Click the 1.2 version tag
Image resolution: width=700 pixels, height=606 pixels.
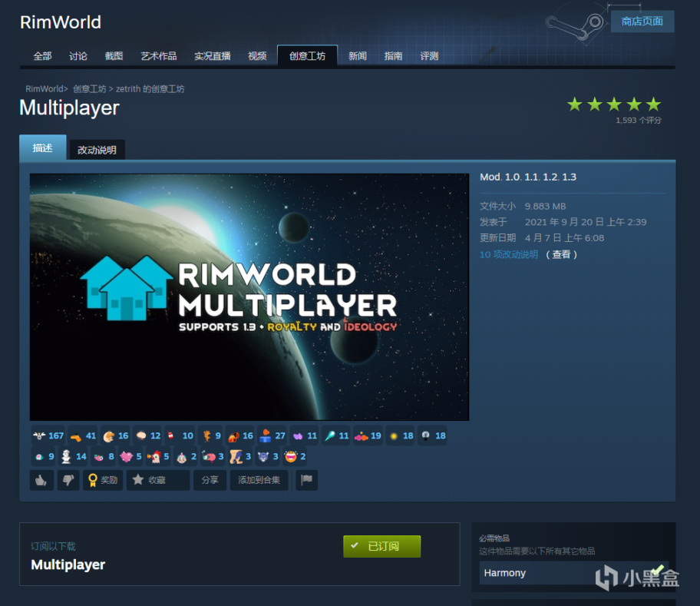point(550,177)
